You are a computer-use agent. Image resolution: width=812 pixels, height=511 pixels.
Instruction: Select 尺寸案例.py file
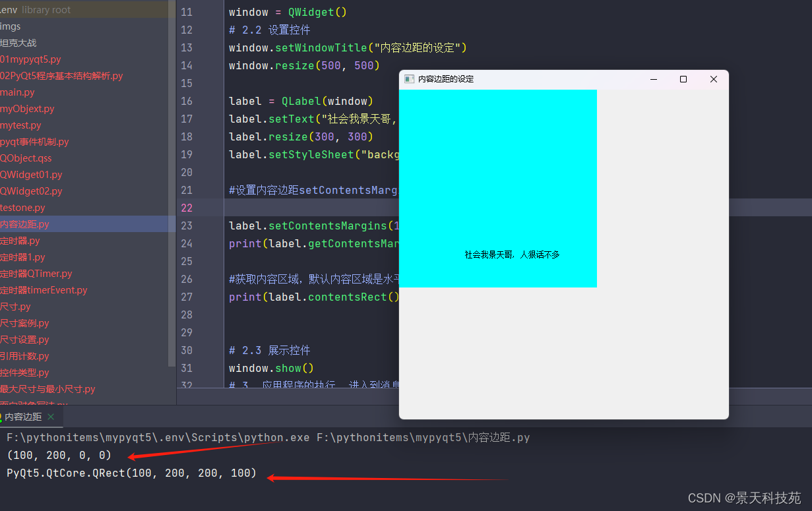coord(25,323)
